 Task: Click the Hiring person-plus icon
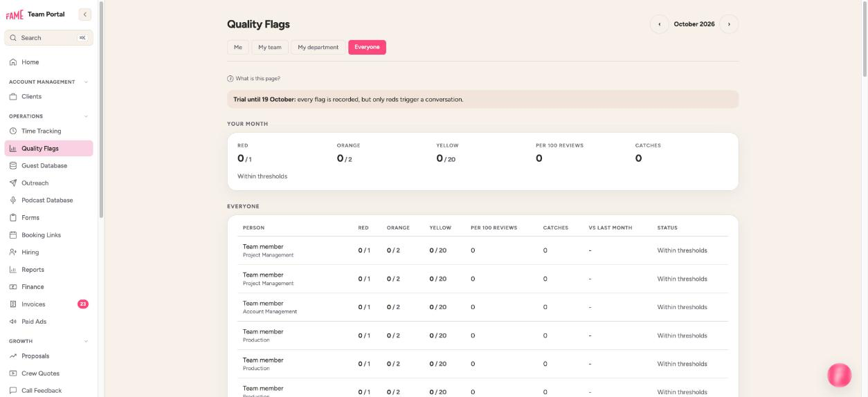pyautogui.click(x=13, y=252)
